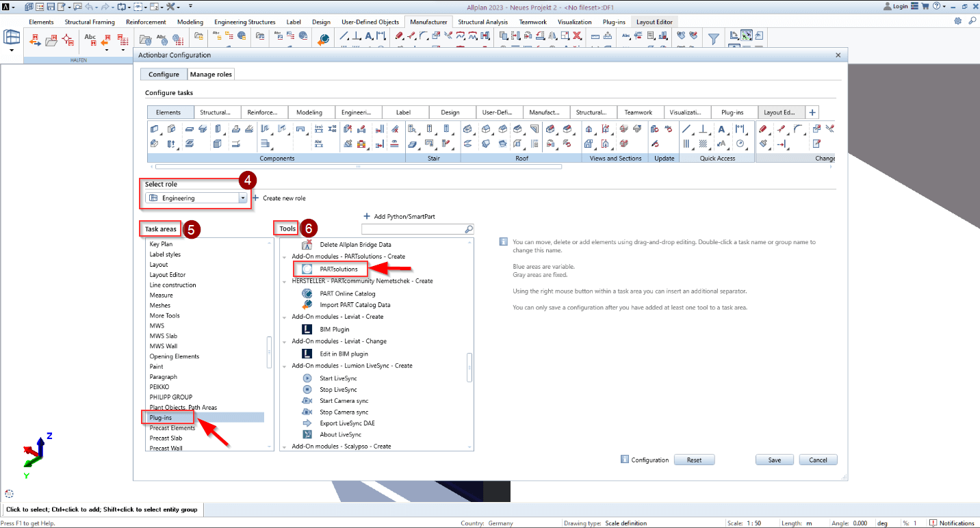980x528 pixels.
Task: Click the PART Online Catalog icon
Action: 307,293
